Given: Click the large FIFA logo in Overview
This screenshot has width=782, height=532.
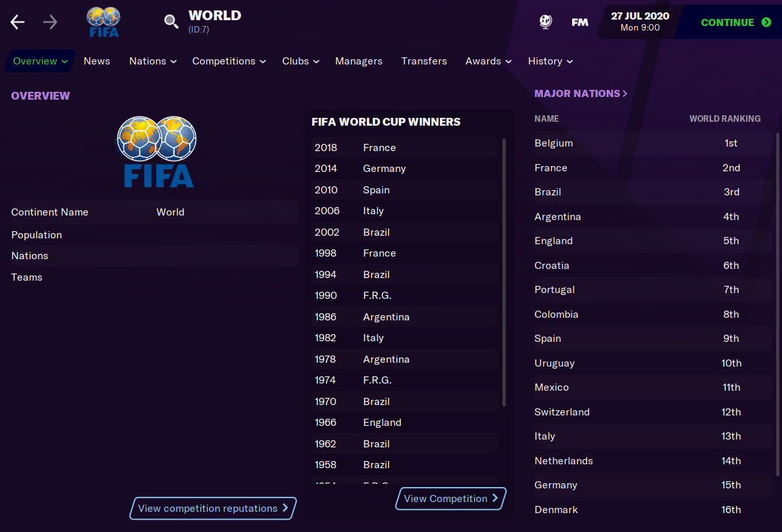Looking at the screenshot, I should 156,152.
